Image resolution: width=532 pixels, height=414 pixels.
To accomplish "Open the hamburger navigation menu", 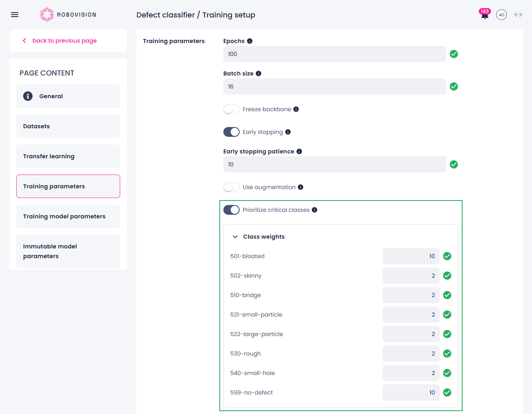I will [x=15, y=15].
